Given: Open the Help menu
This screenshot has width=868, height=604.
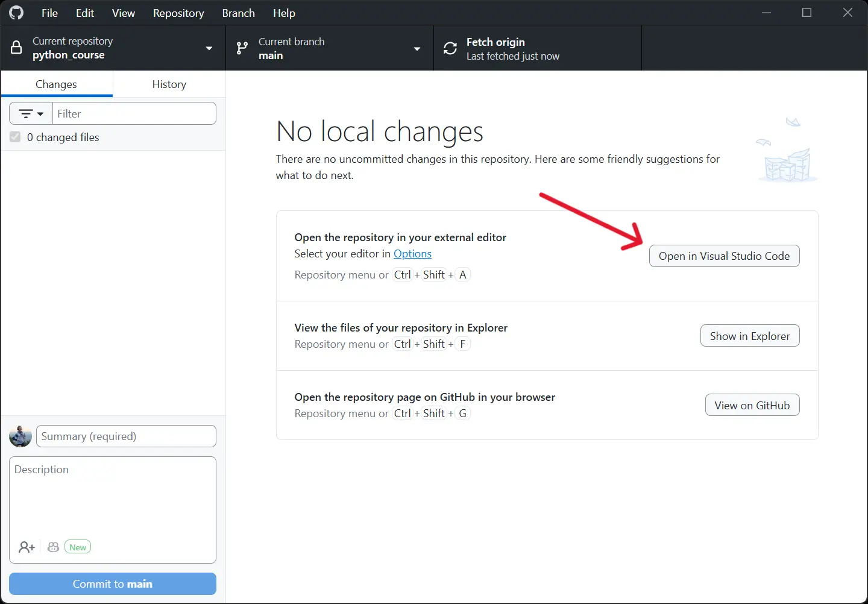Looking at the screenshot, I should tap(284, 13).
